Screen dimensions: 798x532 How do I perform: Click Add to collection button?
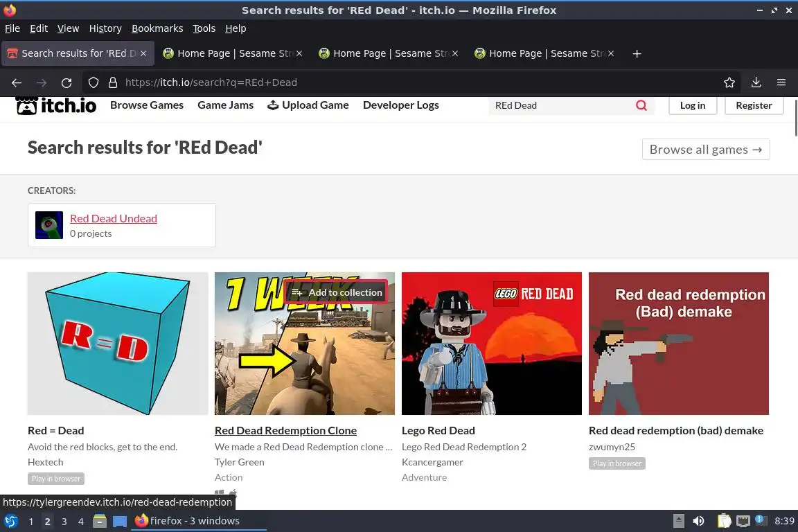(336, 293)
